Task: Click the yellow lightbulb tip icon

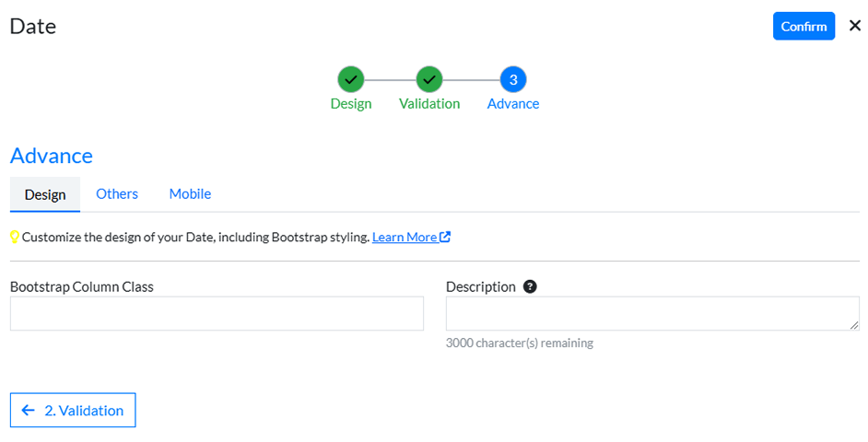Action: pyautogui.click(x=15, y=237)
